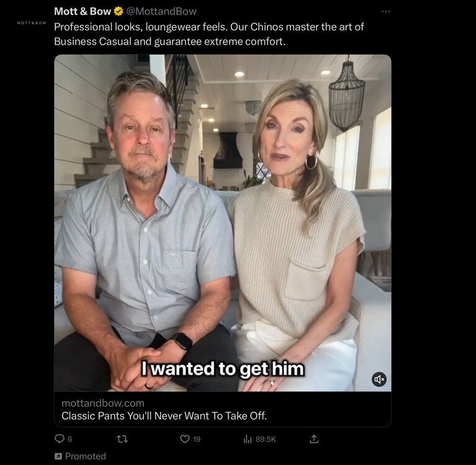Open "Classic Pants You'll Never Want" headline

[x=164, y=415]
